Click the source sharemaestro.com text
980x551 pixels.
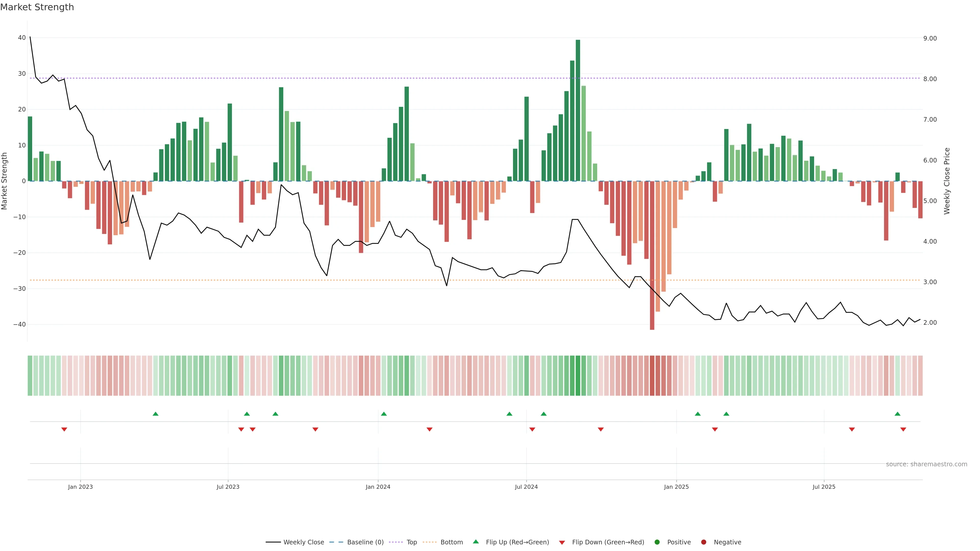pos(926,464)
